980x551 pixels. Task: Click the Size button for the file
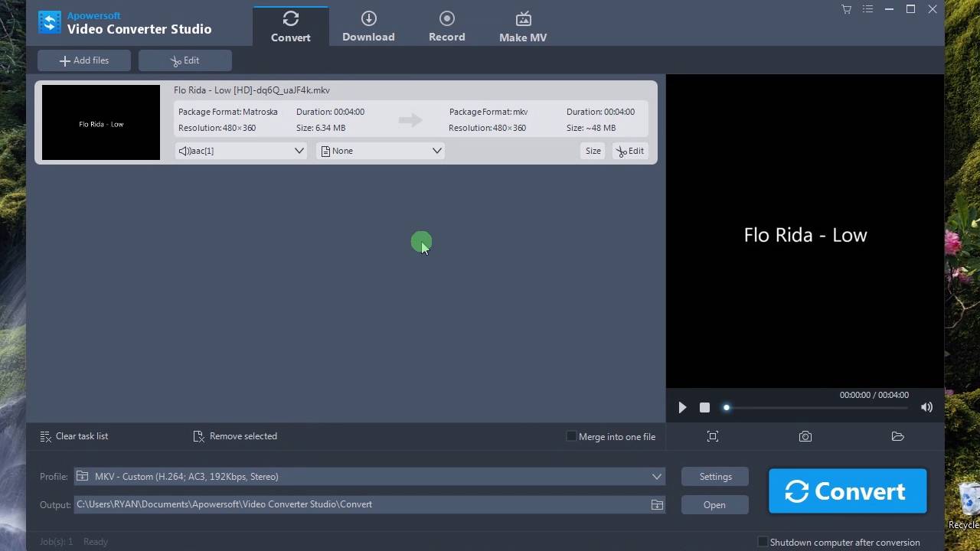click(x=593, y=151)
